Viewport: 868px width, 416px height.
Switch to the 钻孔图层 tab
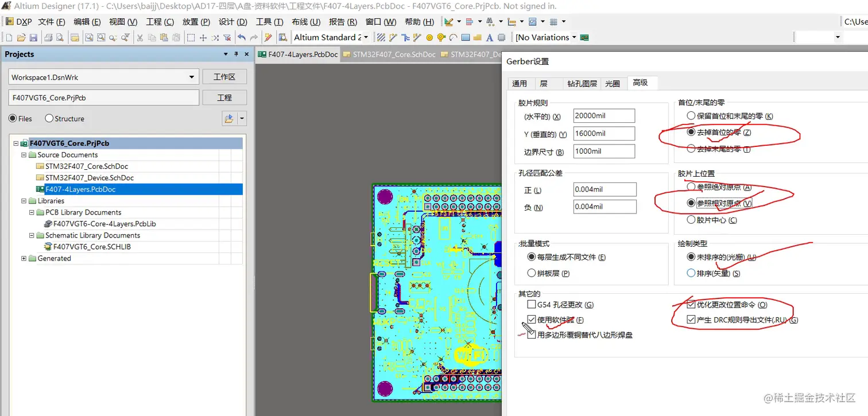click(582, 83)
